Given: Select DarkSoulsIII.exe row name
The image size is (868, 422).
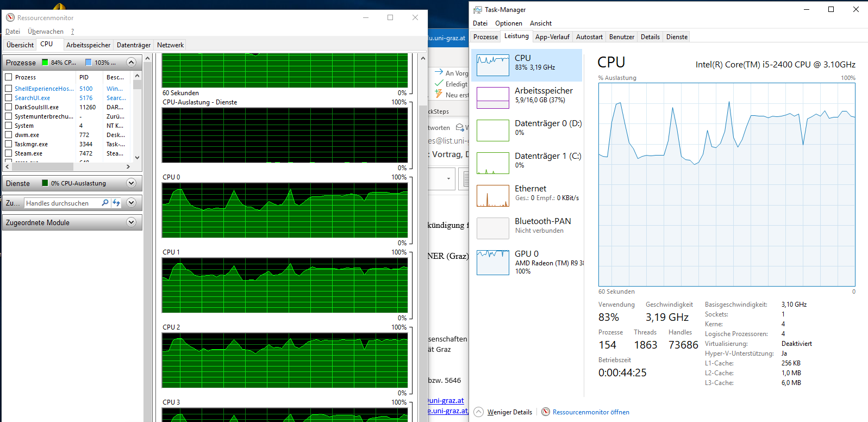Looking at the screenshot, I should tap(36, 107).
